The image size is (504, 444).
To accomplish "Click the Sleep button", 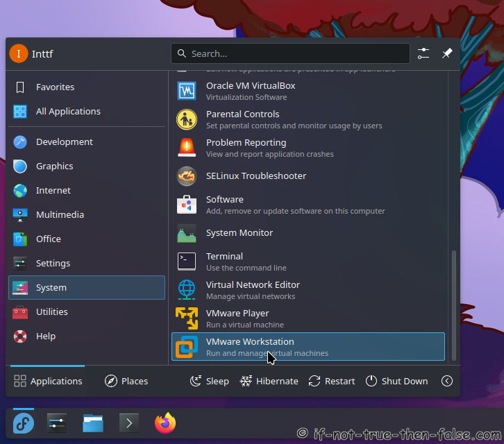I will click(x=210, y=382).
